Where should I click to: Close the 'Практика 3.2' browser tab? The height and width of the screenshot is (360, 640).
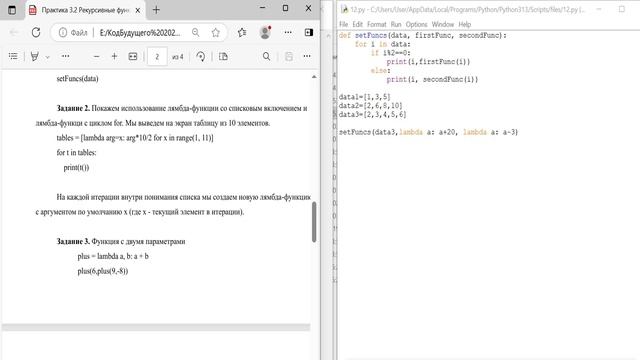coord(138,10)
